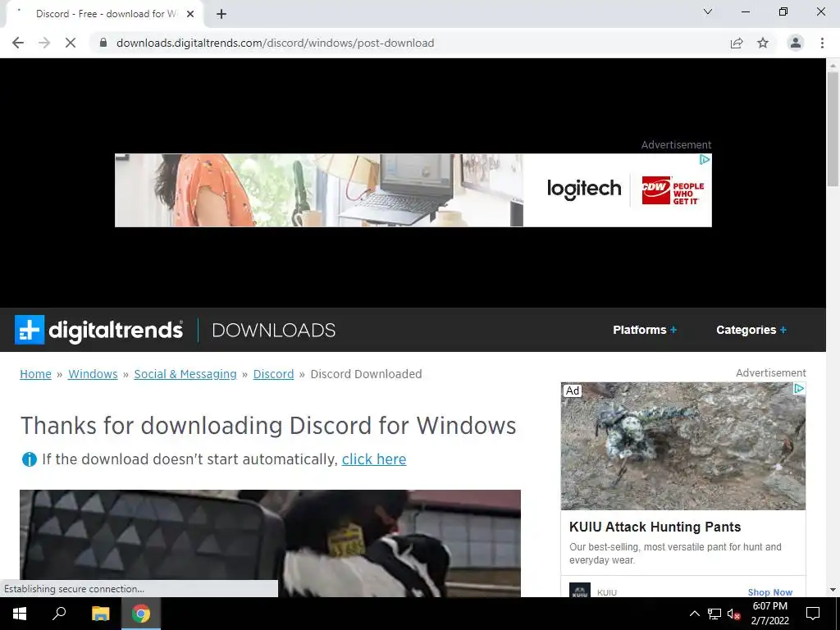Screen dimensions: 840x630
Task: Share this page via the share icon
Action: pos(737,43)
